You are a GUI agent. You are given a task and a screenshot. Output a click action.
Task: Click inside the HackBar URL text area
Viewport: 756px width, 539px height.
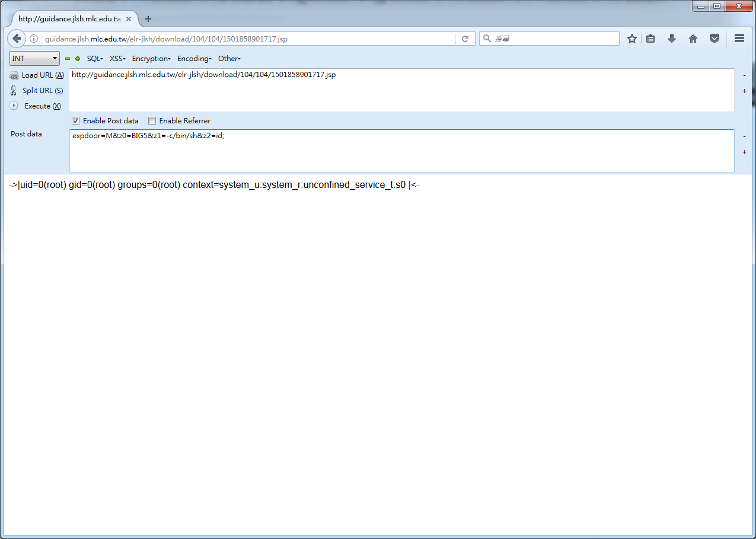click(401, 90)
